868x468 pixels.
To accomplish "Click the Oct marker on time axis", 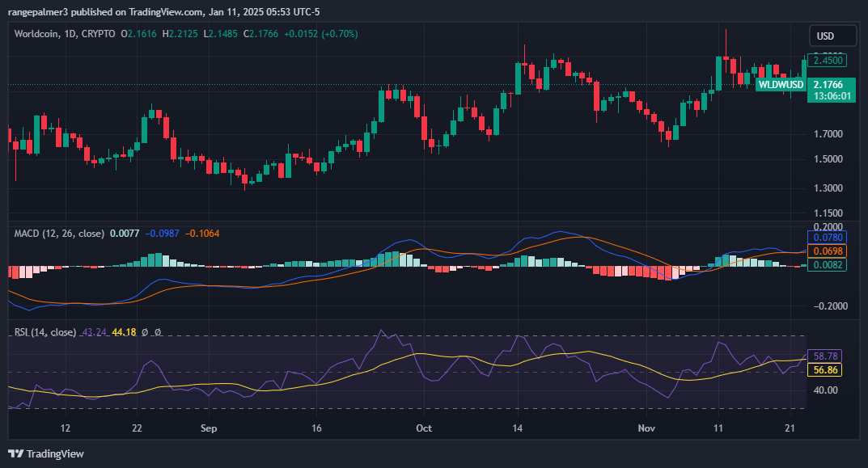I will pos(422,428).
